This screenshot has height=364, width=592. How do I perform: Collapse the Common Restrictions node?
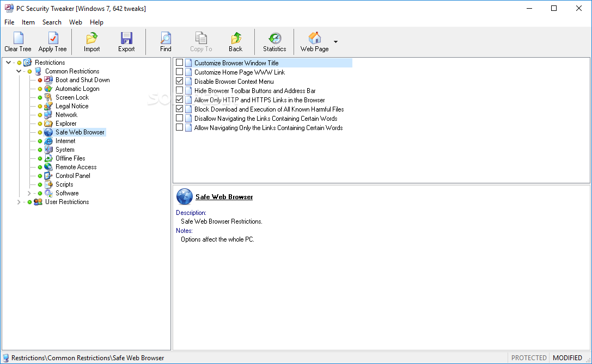tap(19, 71)
